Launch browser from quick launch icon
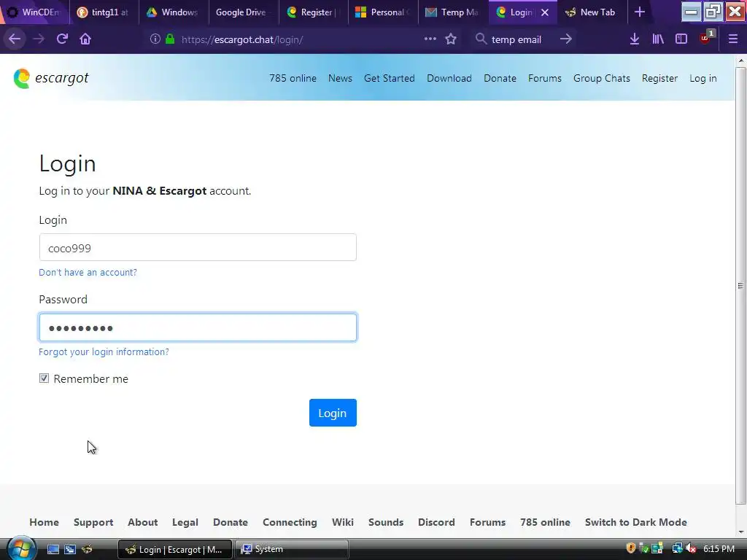Viewport: 747px width, 560px height. pyautogui.click(x=88, y=549)
